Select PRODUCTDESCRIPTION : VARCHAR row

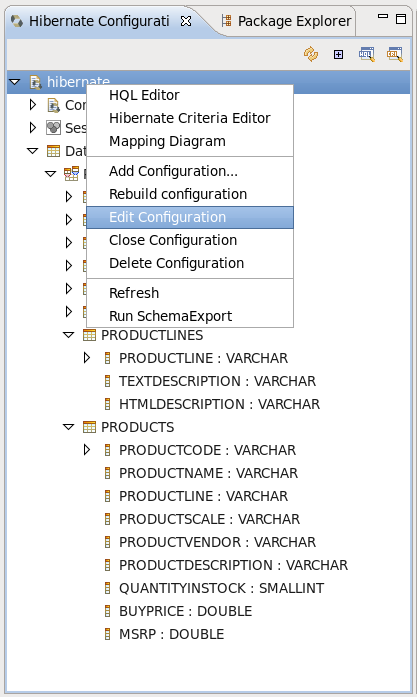pos(233,565)
